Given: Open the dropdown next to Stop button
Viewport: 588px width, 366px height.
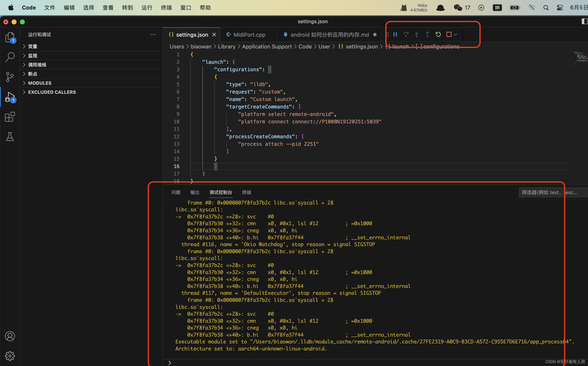Looking at the screenshot, I should (455, 34).
